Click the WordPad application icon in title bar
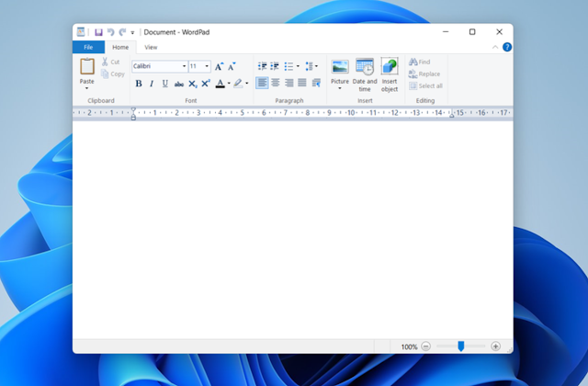 pyautogui.click(x=81, y=32)
